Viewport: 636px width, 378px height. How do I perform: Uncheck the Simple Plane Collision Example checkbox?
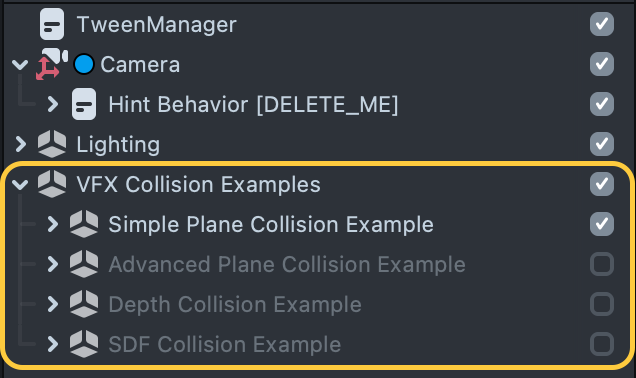[x=602, y=224]
